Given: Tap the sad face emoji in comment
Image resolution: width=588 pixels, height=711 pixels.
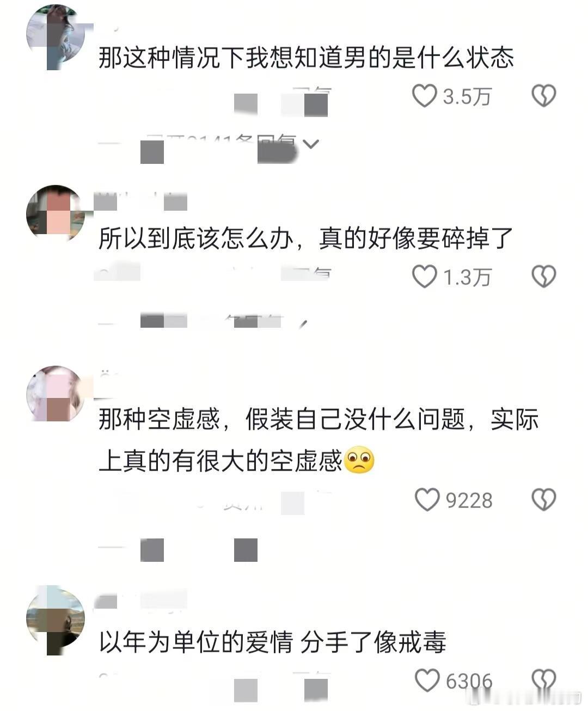Looking at the screenshot, I should point(359,460).
